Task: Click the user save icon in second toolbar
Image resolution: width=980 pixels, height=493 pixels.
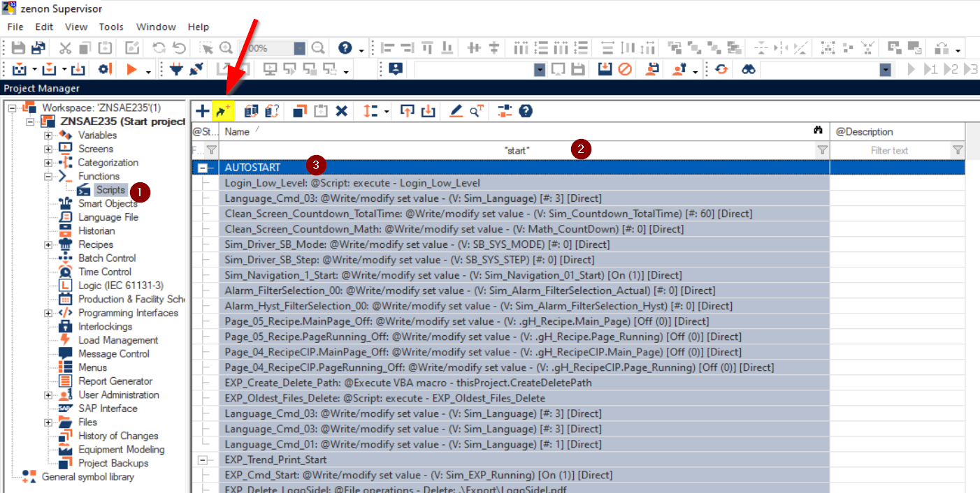Action: [652, 69]
